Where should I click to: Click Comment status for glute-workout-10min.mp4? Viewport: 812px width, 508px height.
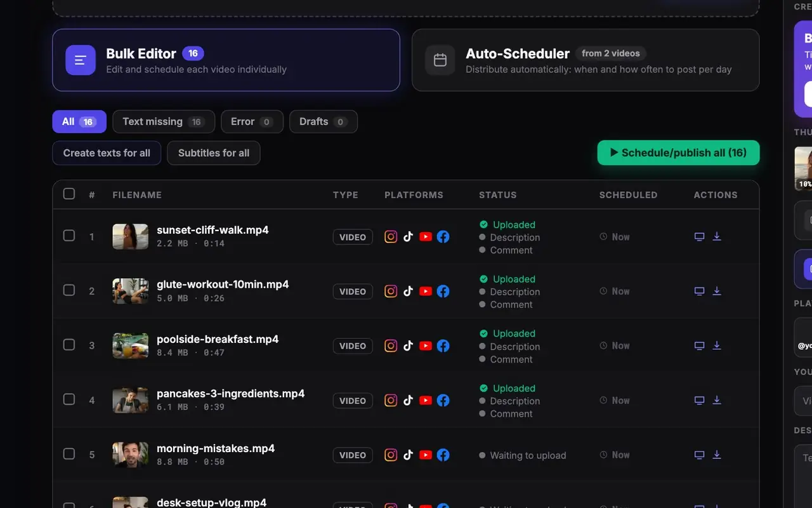[506, 305]
